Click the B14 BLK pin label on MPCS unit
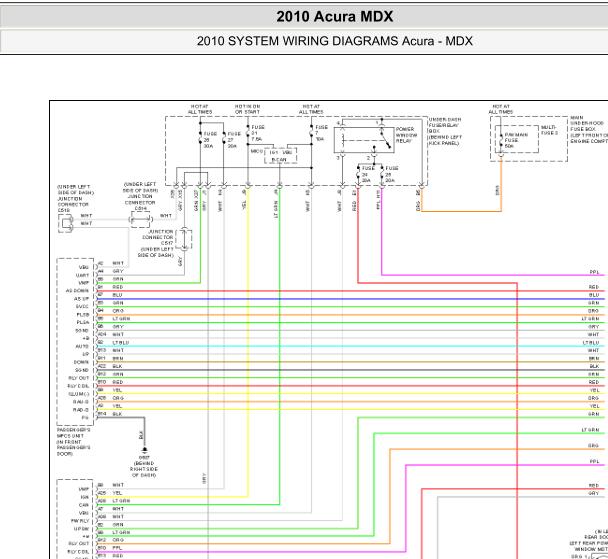 point(111,414)
